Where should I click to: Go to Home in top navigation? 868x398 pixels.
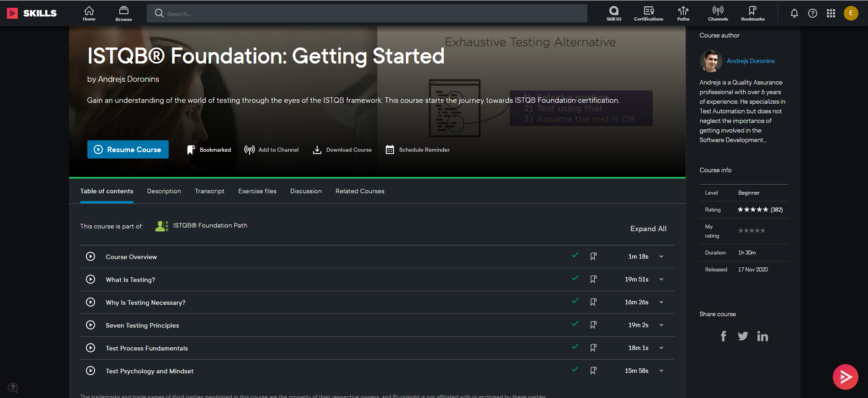[89, 13]
